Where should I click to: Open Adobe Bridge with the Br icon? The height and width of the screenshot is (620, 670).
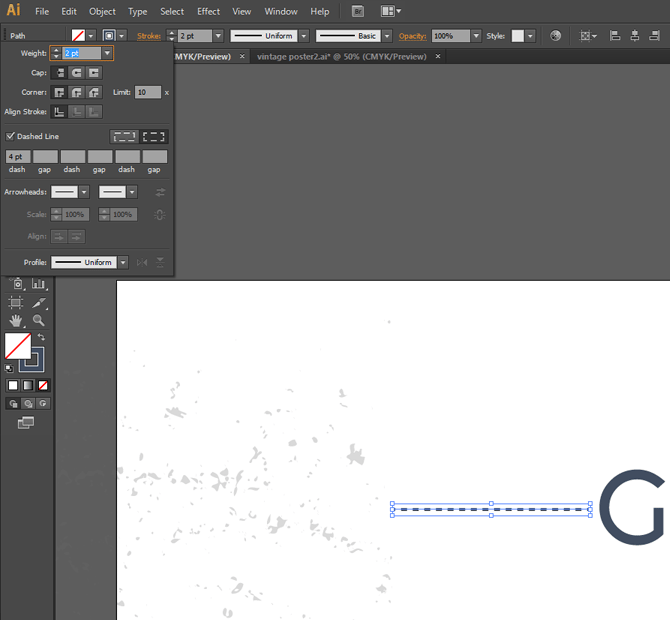tap(358, 12)
